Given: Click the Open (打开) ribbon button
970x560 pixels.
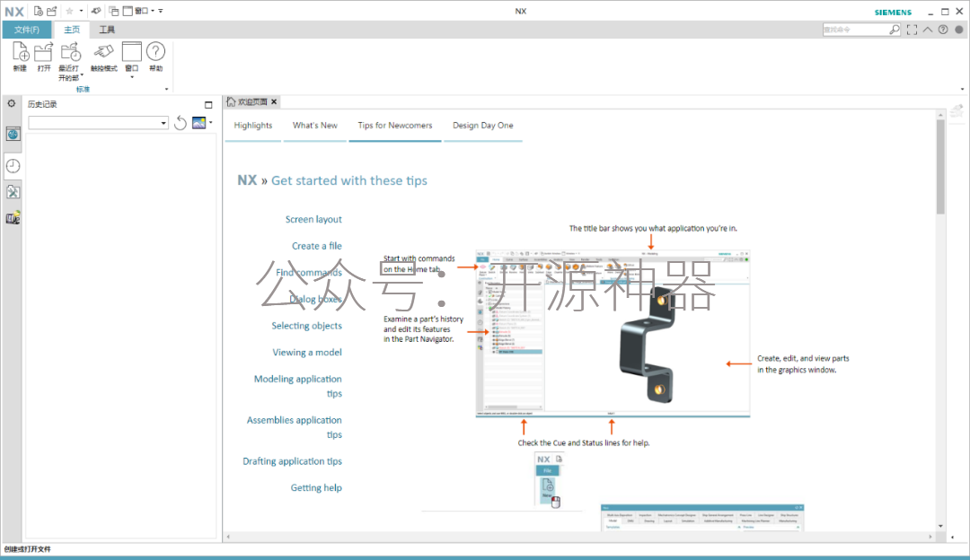Looking at the screenshot, I should pyautogui.click(x=43, y=57).
